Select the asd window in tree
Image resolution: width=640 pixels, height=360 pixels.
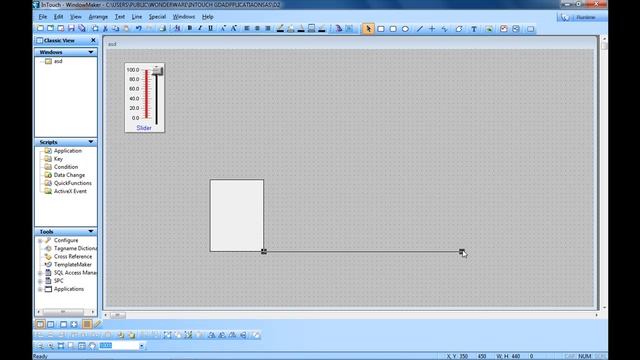[58, 61]
